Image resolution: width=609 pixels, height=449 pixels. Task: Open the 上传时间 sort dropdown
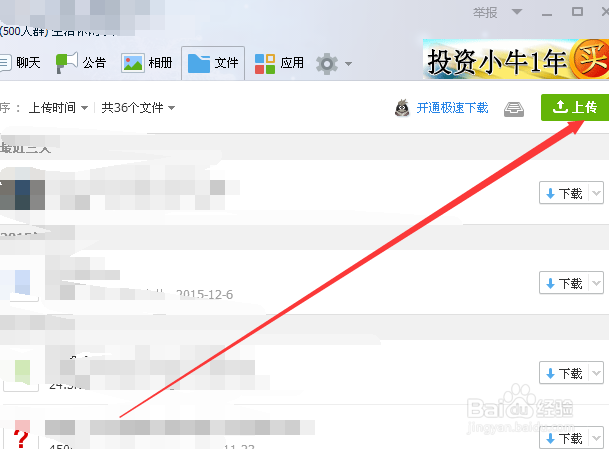(58, 108)
